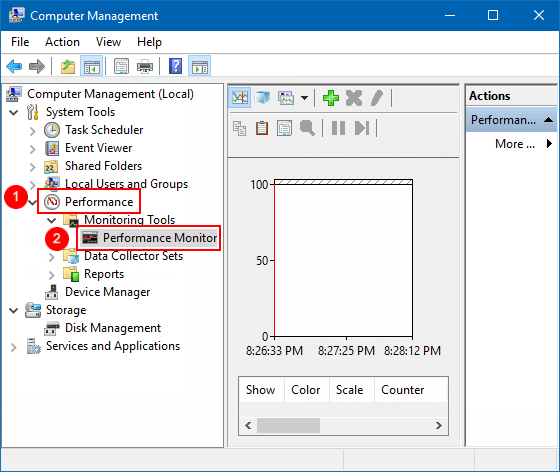Expand Task Scheduler node
Image resolution: width=560 pixels, height=472 pixels.
click(32, 131)
